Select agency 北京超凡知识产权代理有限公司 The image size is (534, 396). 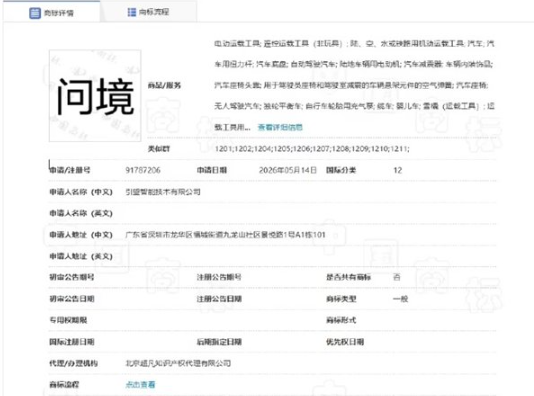(178, 363)
